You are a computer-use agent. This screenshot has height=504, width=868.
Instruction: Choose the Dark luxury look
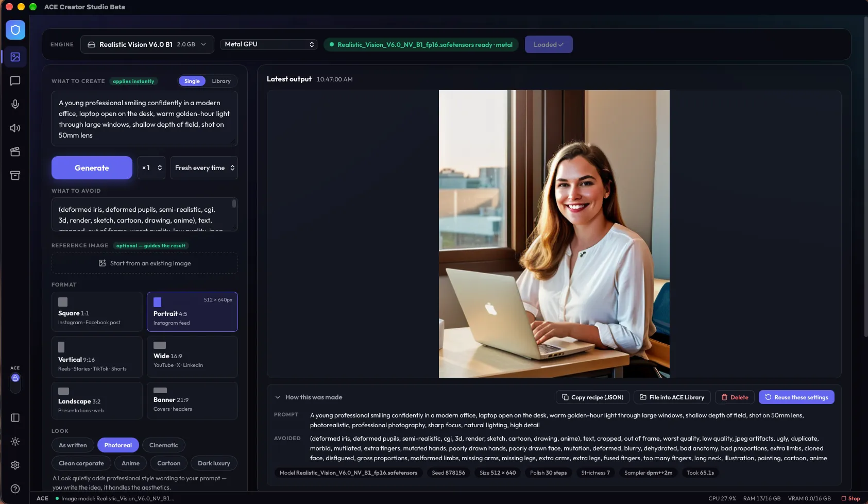coord(214,463)
